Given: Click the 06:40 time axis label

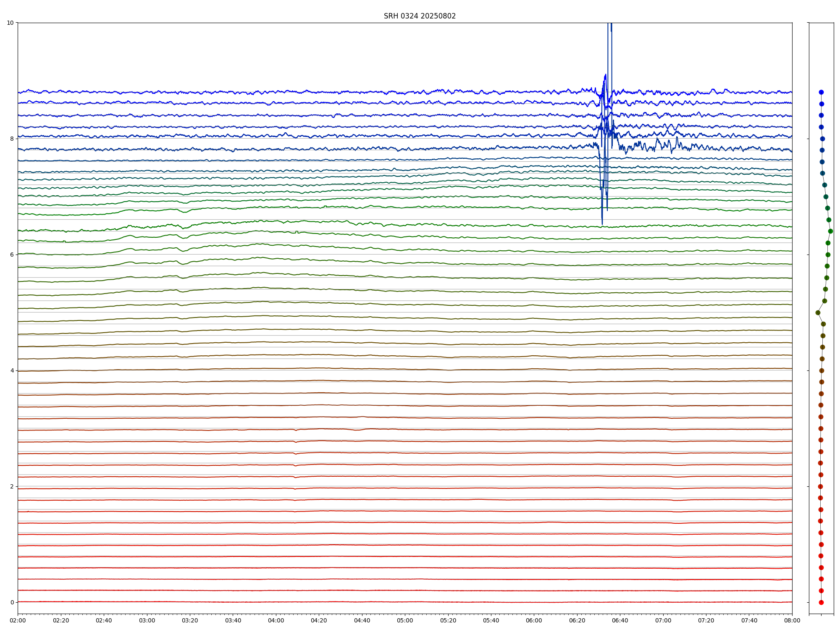Looking at the screenshot, I should coord(620,620).
